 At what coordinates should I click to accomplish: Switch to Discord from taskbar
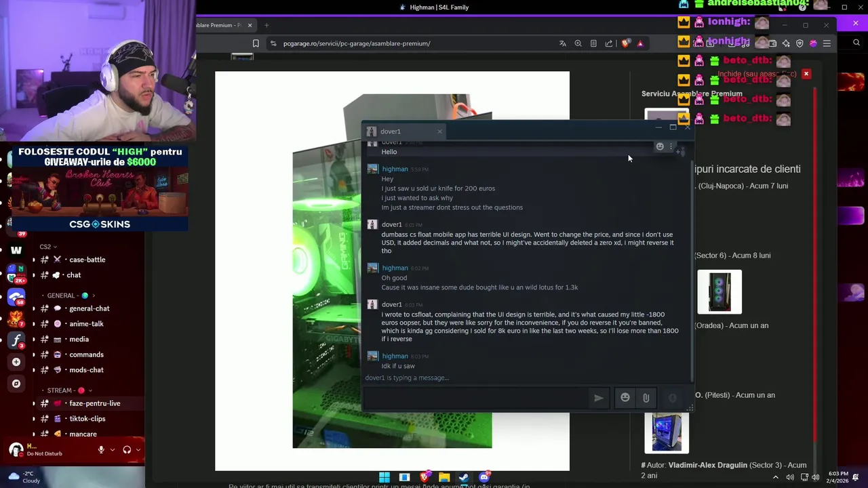click(484, 477)
